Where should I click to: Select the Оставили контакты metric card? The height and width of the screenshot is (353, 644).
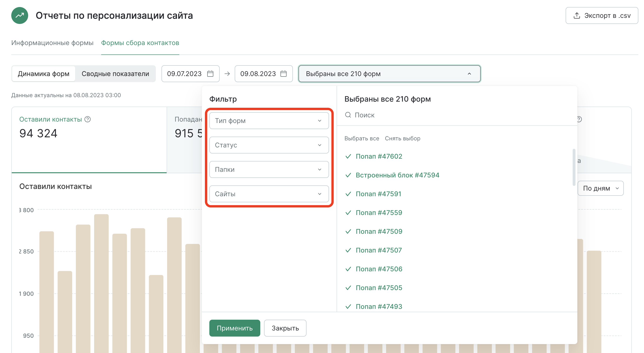(89, 140)
